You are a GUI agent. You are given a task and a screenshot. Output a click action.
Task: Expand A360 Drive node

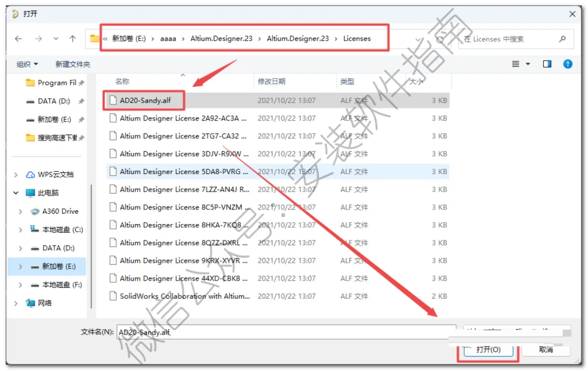20,212
